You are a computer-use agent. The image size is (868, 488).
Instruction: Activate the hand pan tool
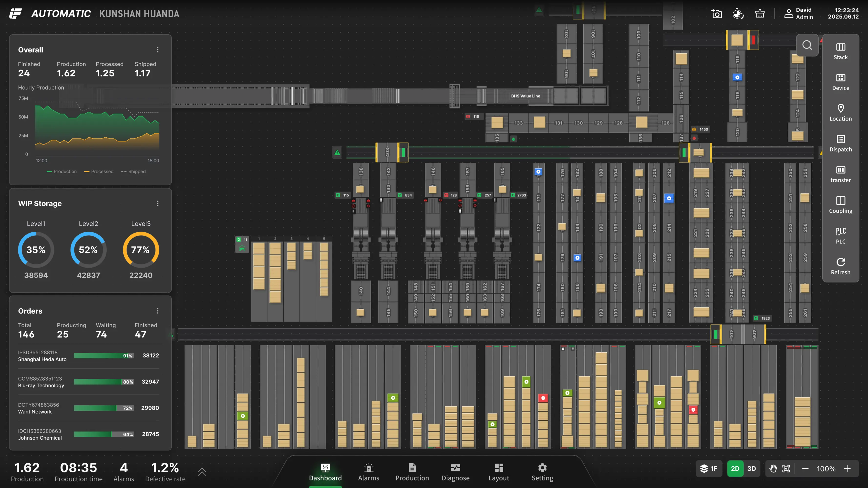(x=773, y=468)
